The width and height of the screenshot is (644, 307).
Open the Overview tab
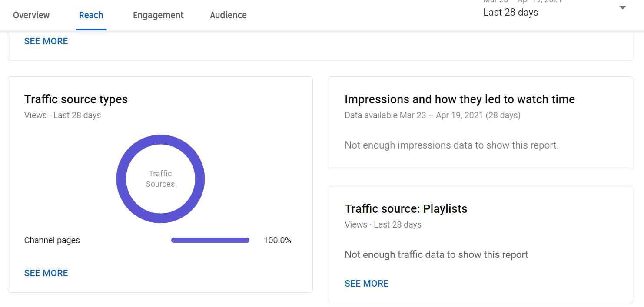(31, 15)
